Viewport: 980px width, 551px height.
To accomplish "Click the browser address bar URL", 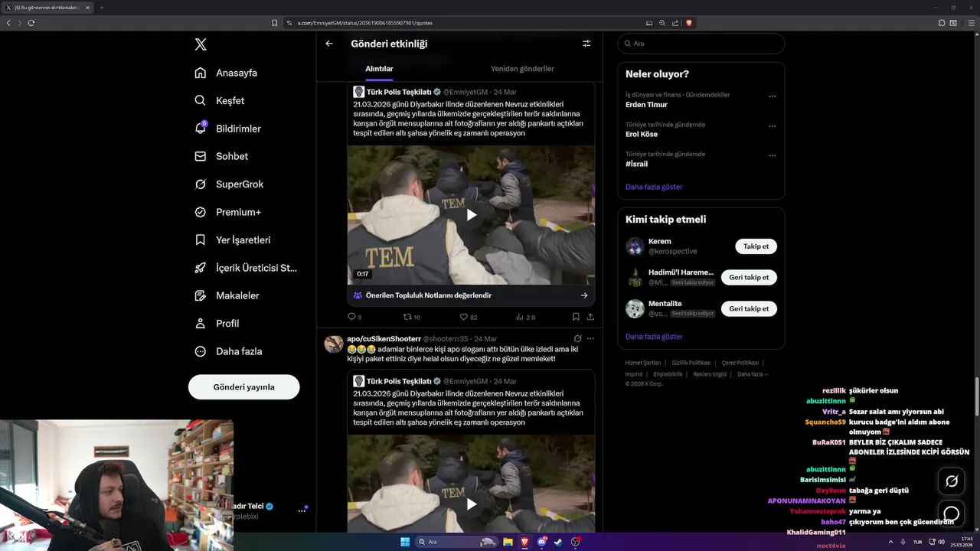I will point(364,23).
